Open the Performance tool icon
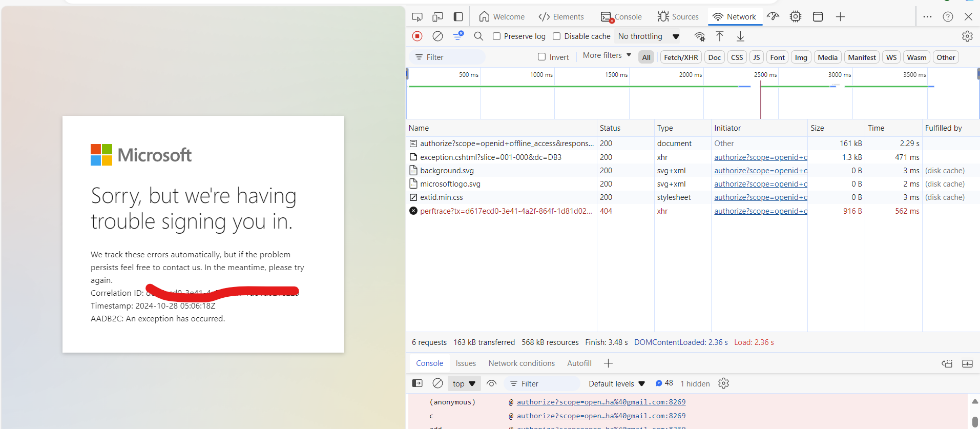 coord(774,17)
